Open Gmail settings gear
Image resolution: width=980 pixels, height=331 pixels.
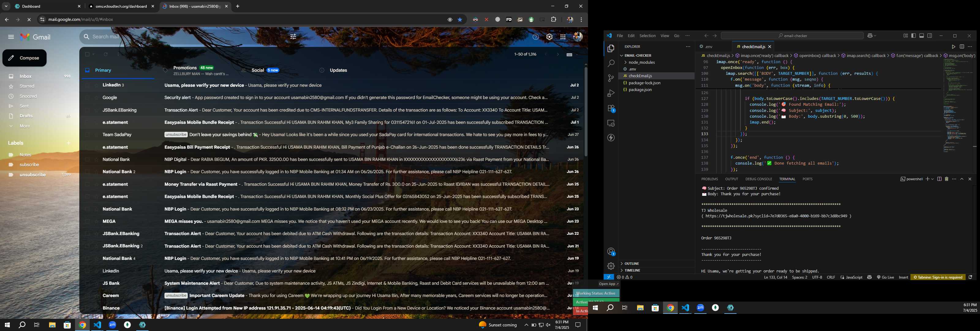(549, 37)
